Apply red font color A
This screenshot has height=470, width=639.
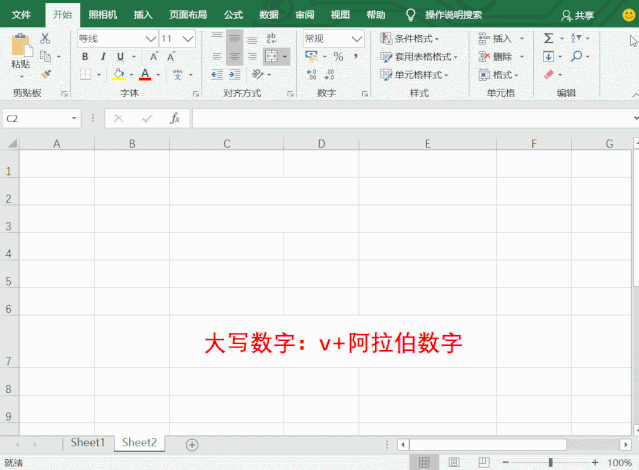(145, 75)
